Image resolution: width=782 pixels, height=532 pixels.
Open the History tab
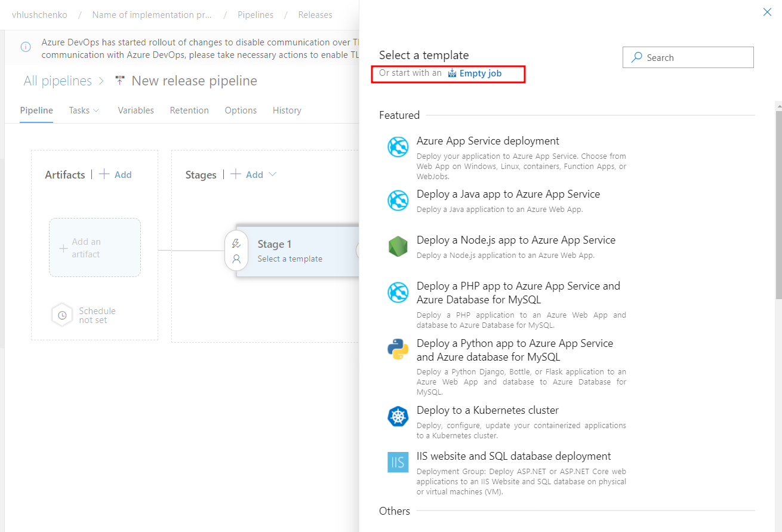coord(287,110)
